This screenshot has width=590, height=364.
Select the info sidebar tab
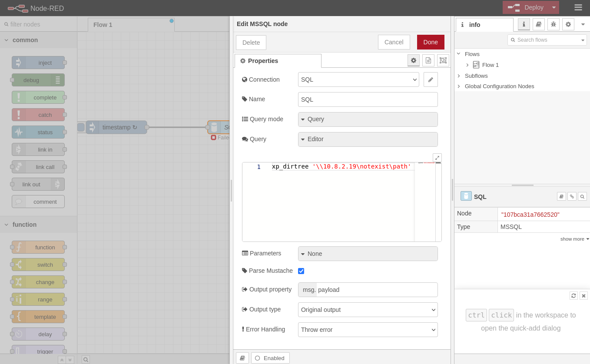pyautogui.click(x=484, y=25)
